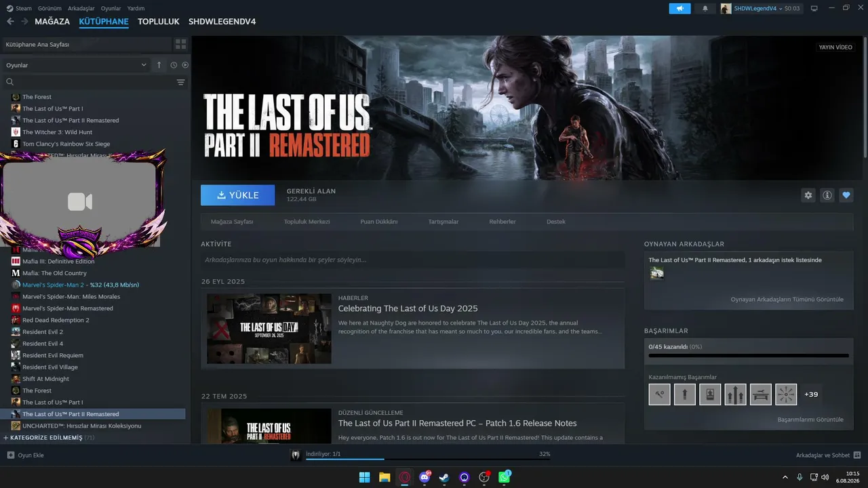This screenshot has height=488, width=868.
Task: Show game info via the circled i icon
Action: 827,195
